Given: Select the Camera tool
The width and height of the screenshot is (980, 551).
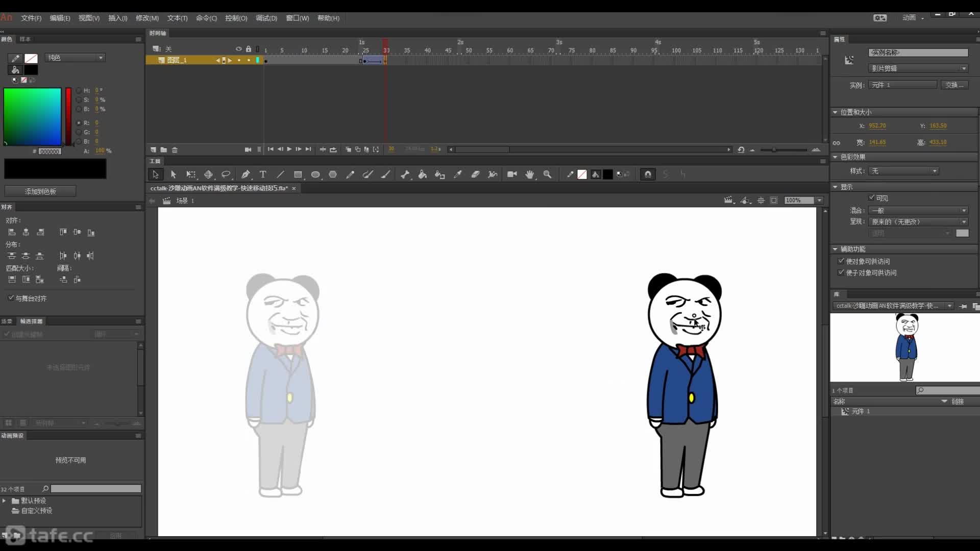Looking at the screenshot, I should (x=512, y=174).
